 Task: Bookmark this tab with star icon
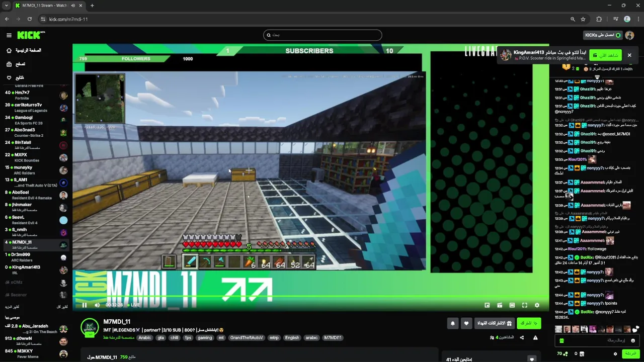583,19
